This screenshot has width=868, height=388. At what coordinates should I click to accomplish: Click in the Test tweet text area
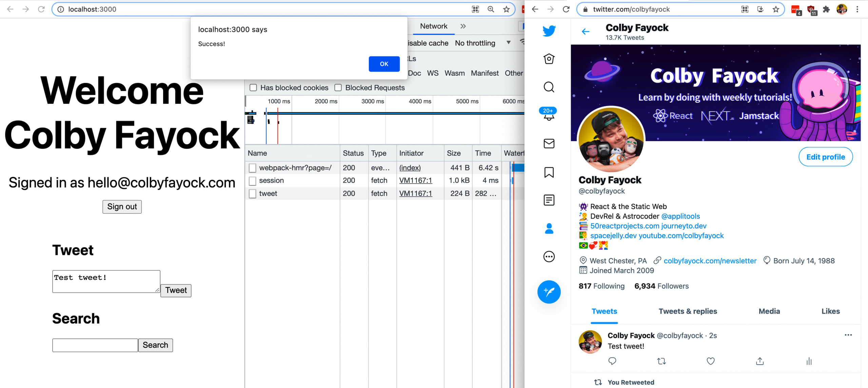pos(106,281)
